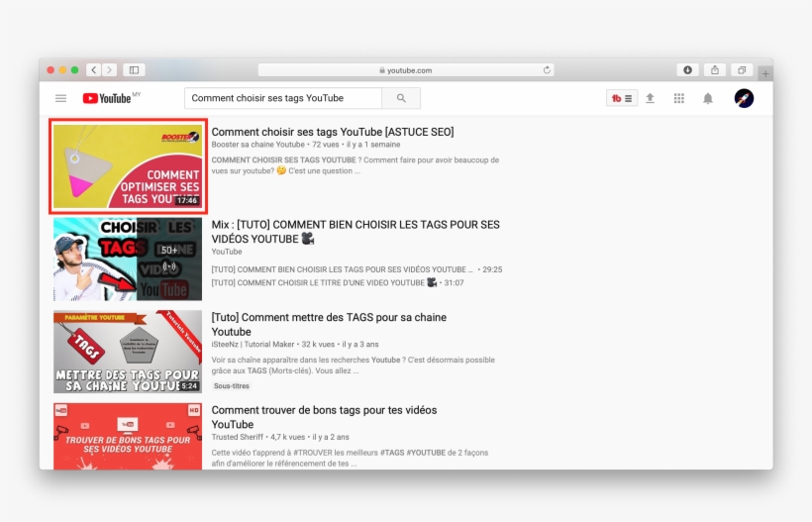Click the upload video arrow icon
Viewport: 812px width, 522px height.
[x=650, y=98]
